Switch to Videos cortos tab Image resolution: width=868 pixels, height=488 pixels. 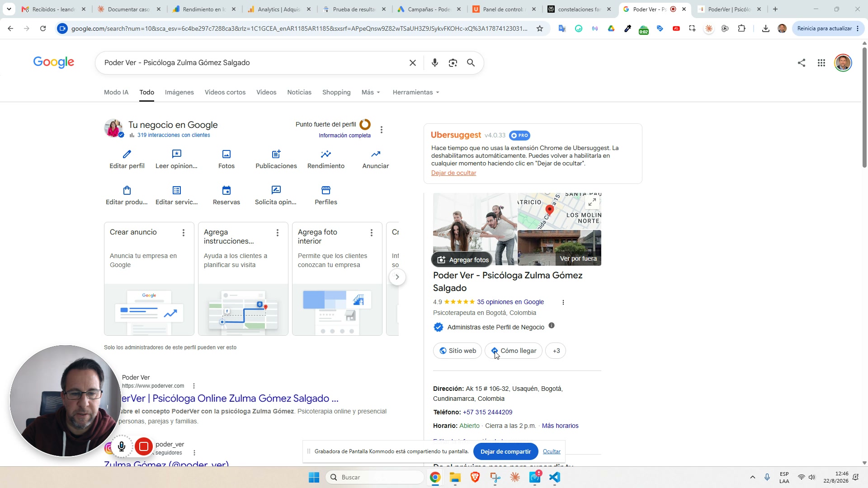pos(225,92)
